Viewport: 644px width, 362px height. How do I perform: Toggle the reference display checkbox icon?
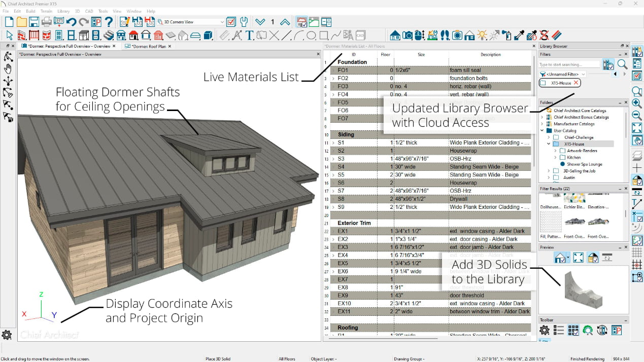click(637, 180)
